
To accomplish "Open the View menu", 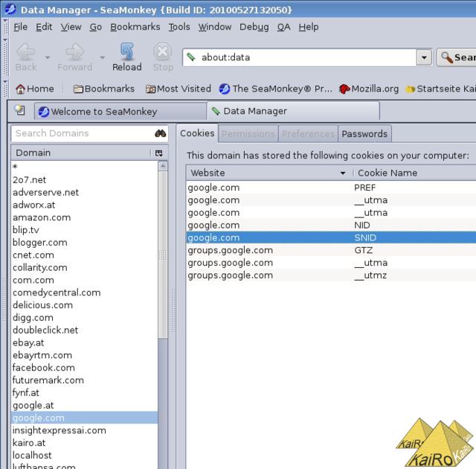I will (71, 27).
